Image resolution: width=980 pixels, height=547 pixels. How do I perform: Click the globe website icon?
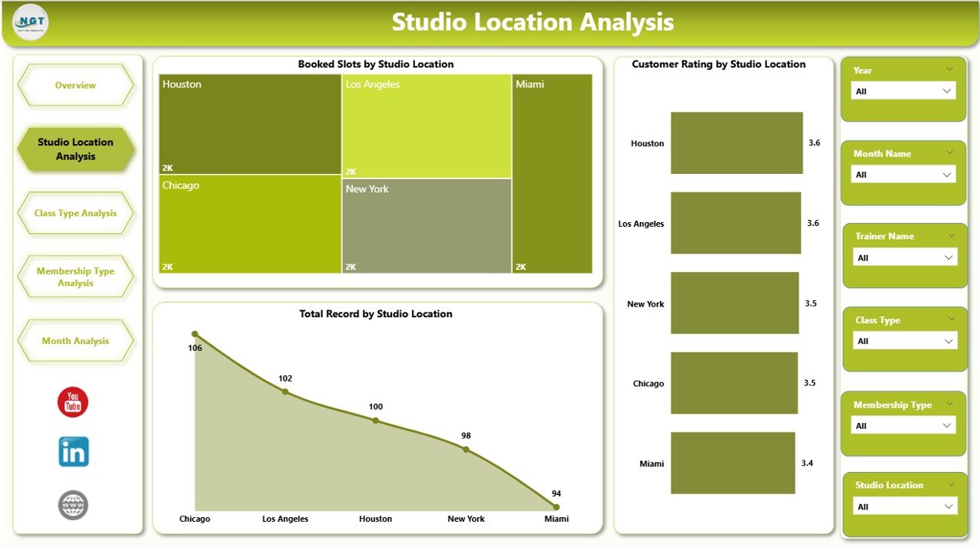[73, 505]
